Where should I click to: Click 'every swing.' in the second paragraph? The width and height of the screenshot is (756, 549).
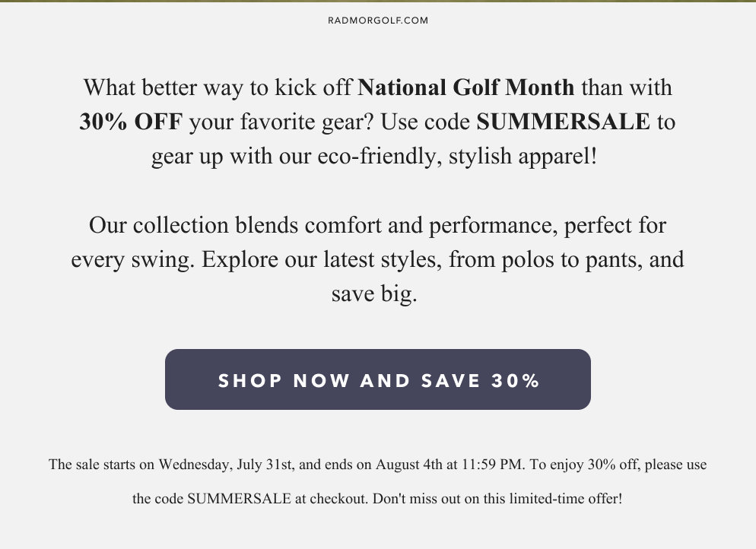(x=133, y=260)
